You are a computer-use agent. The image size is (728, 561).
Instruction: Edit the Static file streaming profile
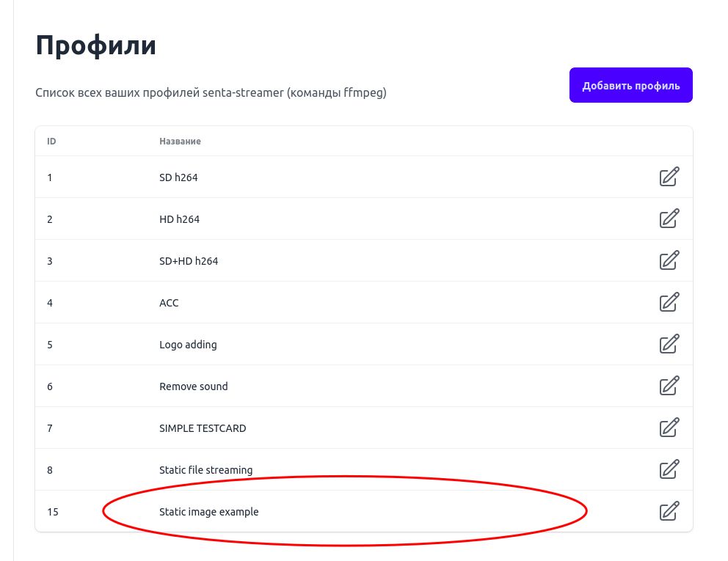669,469
